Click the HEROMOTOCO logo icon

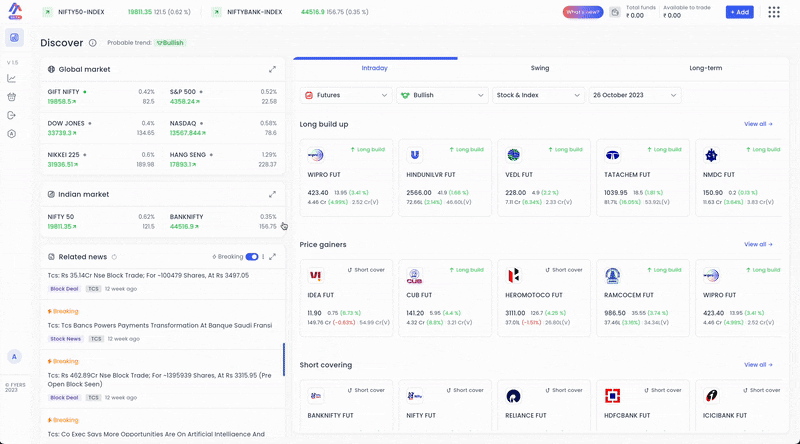[x=514, y=276]
